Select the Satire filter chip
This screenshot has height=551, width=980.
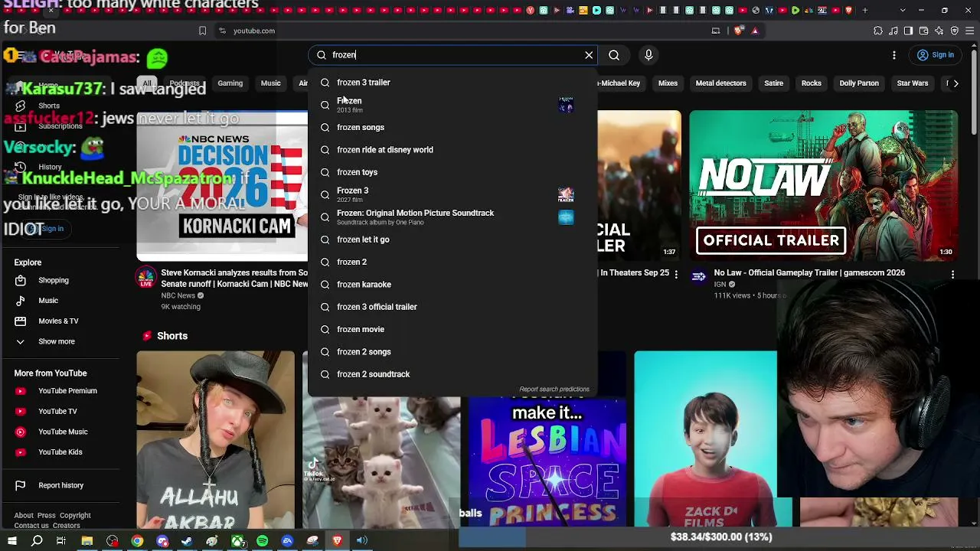click(x=773, y=83)
